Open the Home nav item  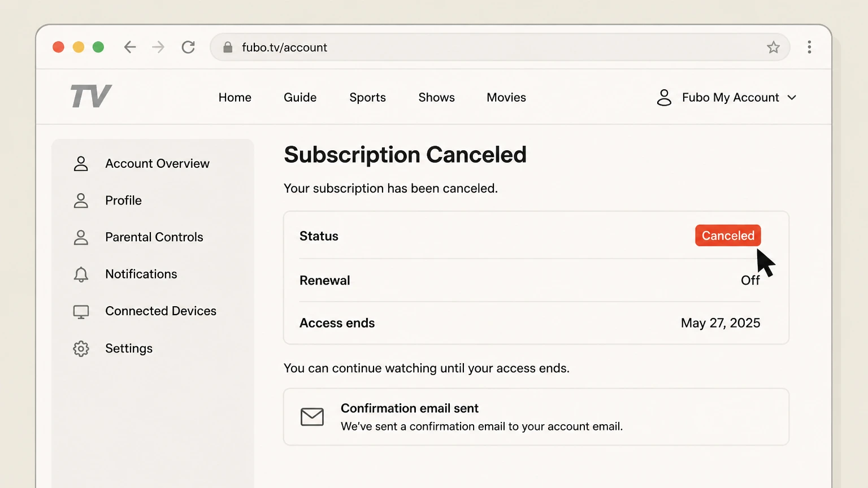235,98
